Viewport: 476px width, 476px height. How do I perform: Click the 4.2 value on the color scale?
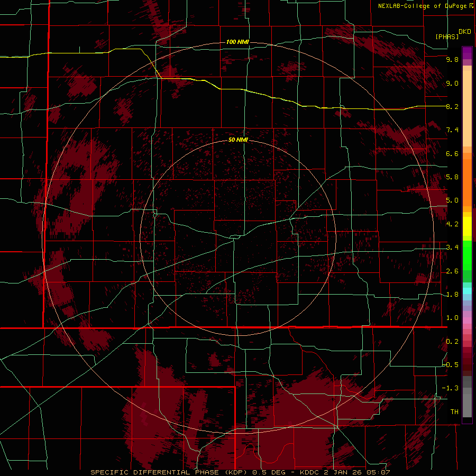(x=452, y=224)
